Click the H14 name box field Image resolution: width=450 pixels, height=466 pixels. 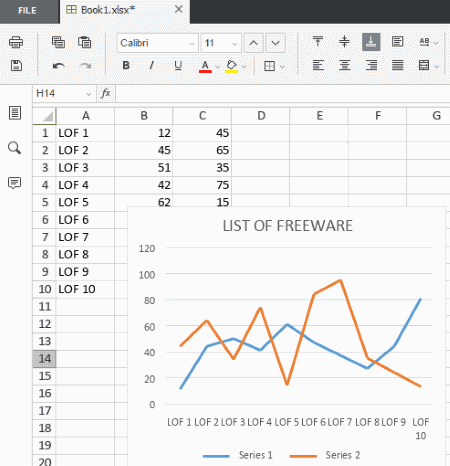pos(59,94)
